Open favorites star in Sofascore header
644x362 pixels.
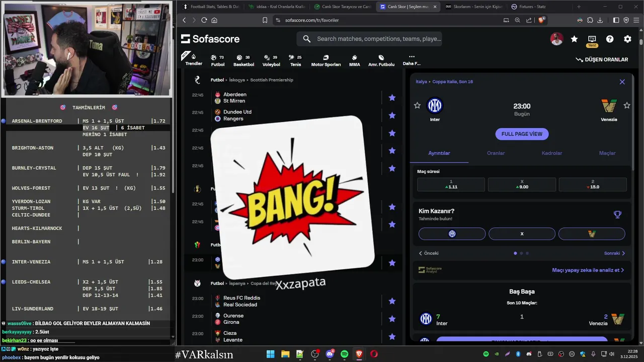(574, 39)
